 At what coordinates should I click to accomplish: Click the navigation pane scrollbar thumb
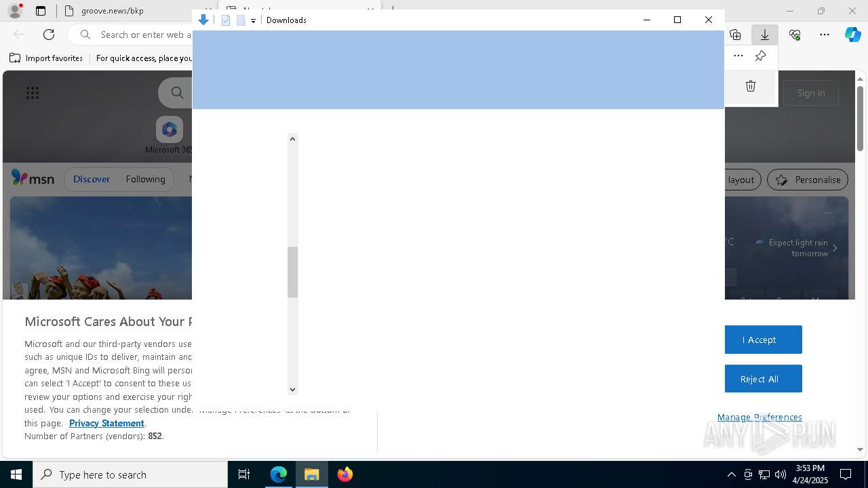point(292,272)
